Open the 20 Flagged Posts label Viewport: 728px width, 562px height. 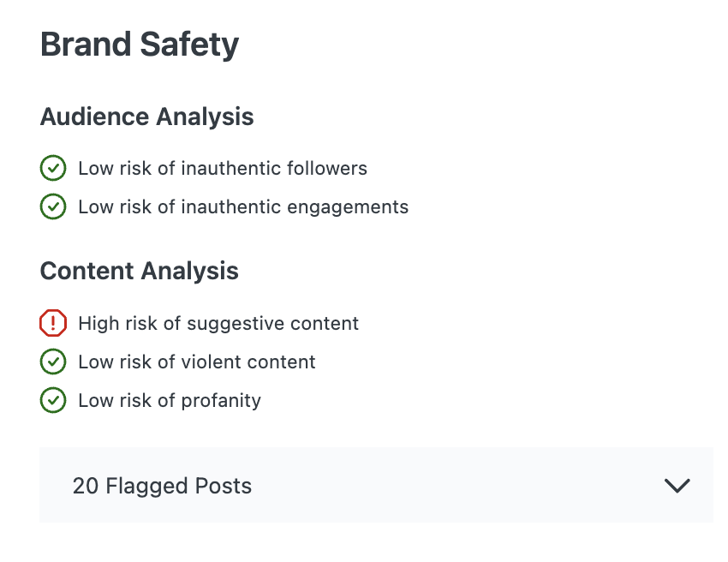(162, 487)
